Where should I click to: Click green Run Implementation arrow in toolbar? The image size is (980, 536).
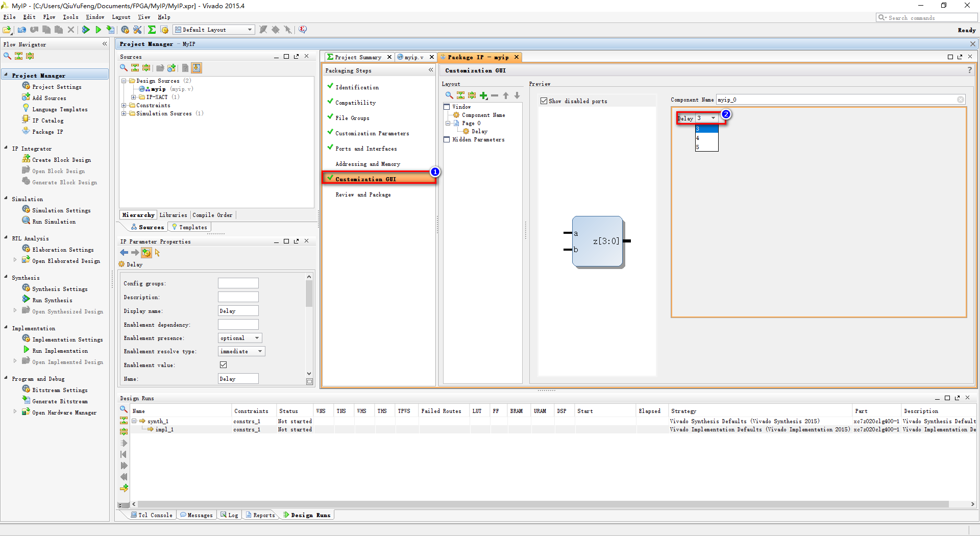coord(98,30)
